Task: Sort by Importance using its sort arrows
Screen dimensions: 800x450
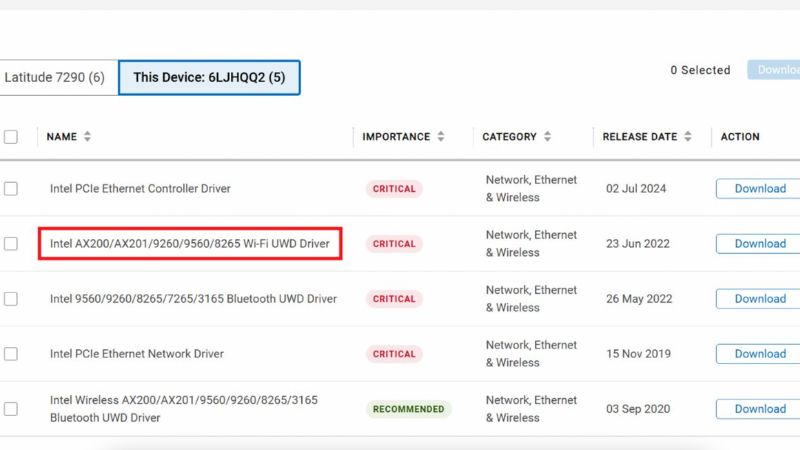Action: (x=441, y=136)
